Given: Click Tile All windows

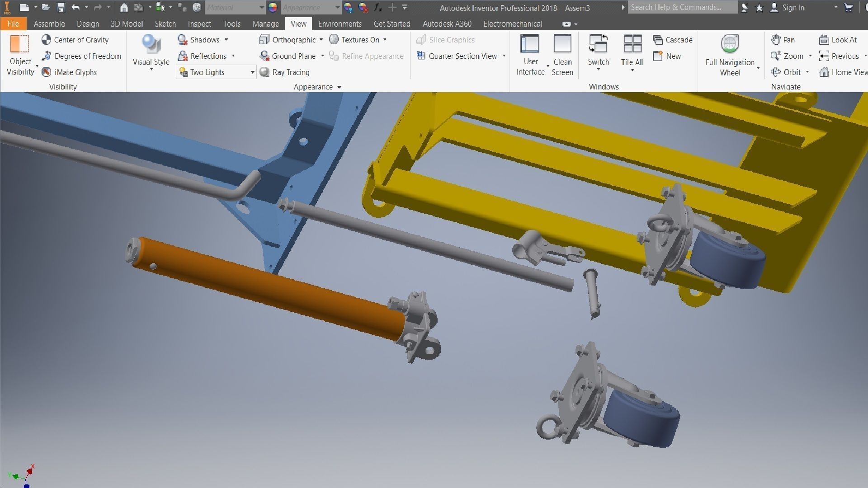Looking at the screenshot, I should (632, 52).
